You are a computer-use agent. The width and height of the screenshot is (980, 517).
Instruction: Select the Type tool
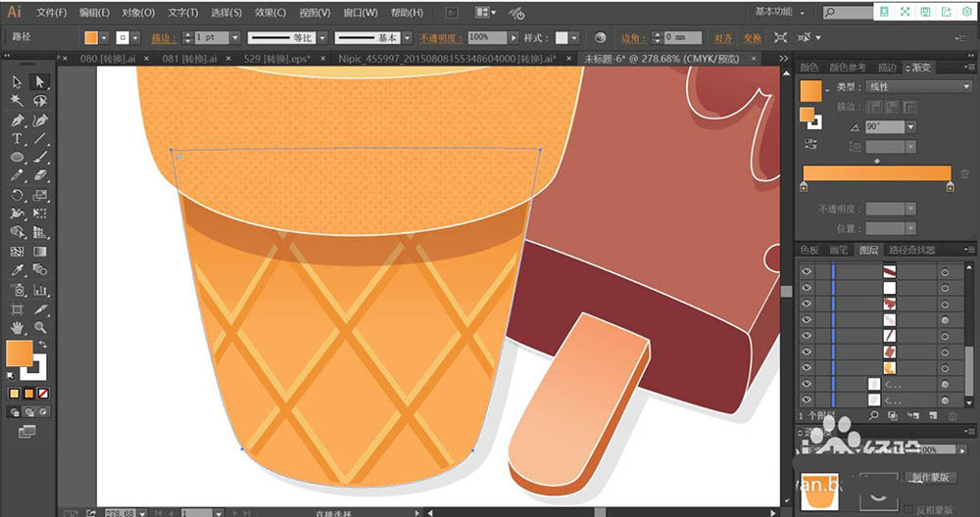17,139
